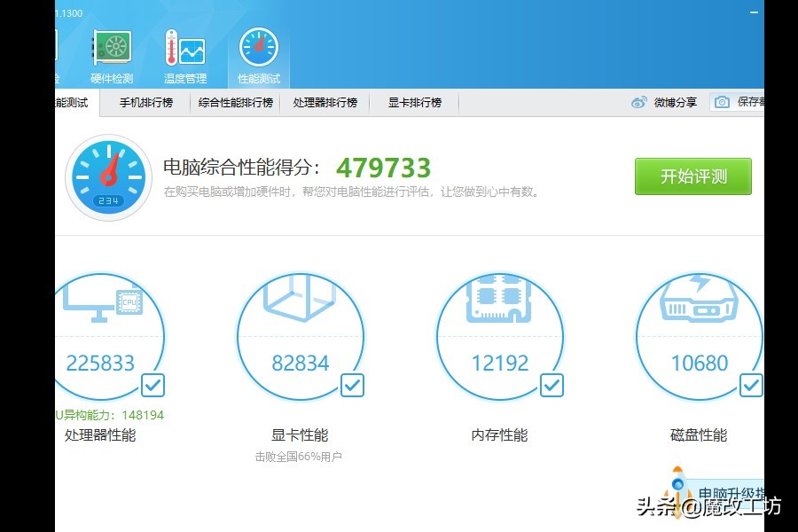The width and height of the screenshot is (798, 532).
Task: Click the 开始评测 start benchmark button
Action: [693, 176]
